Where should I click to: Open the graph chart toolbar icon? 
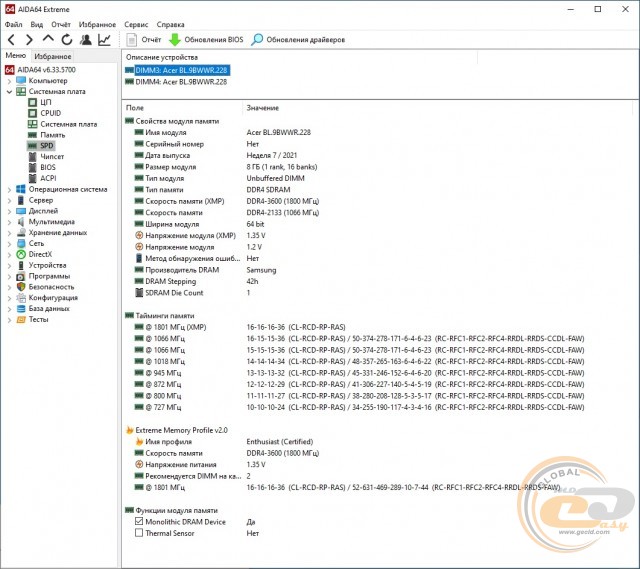(x=104, y=40)
